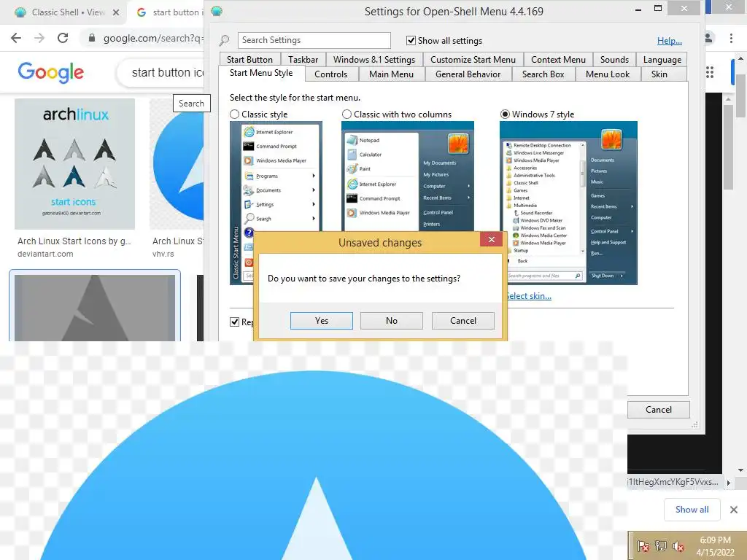Open the General Behavior tab
This screenshot has width=747, height=560.
(468, 74)
